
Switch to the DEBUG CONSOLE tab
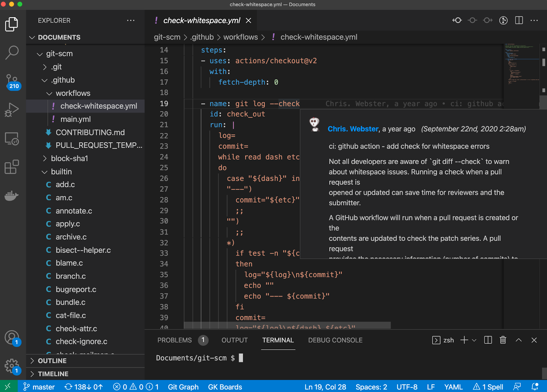tap(335, 340)
